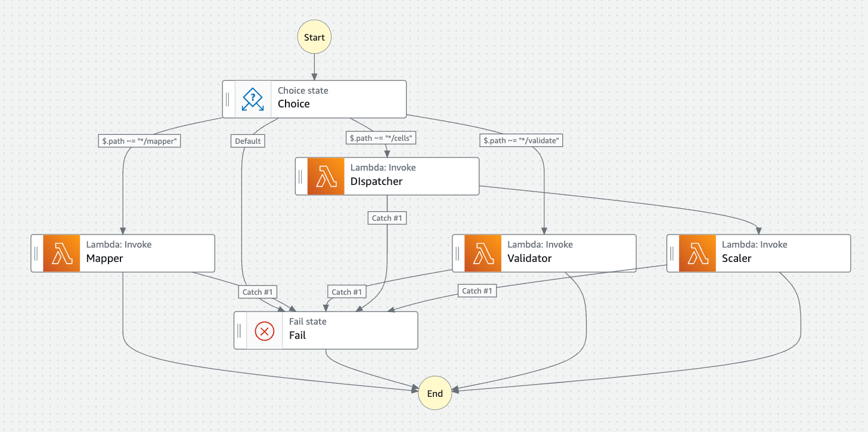Click the Choice state diamond icon
Screen dimensions: 868x432
tap(253, 99)
